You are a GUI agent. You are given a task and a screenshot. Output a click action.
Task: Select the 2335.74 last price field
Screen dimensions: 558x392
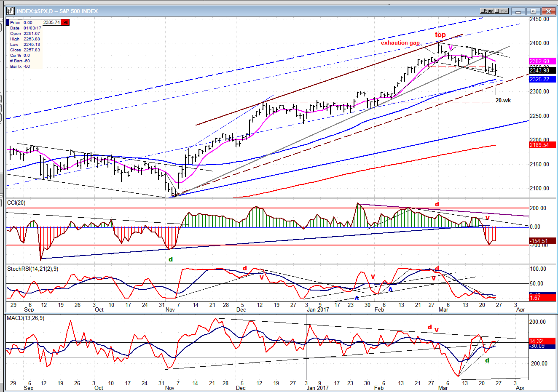(x=51, y=23)
